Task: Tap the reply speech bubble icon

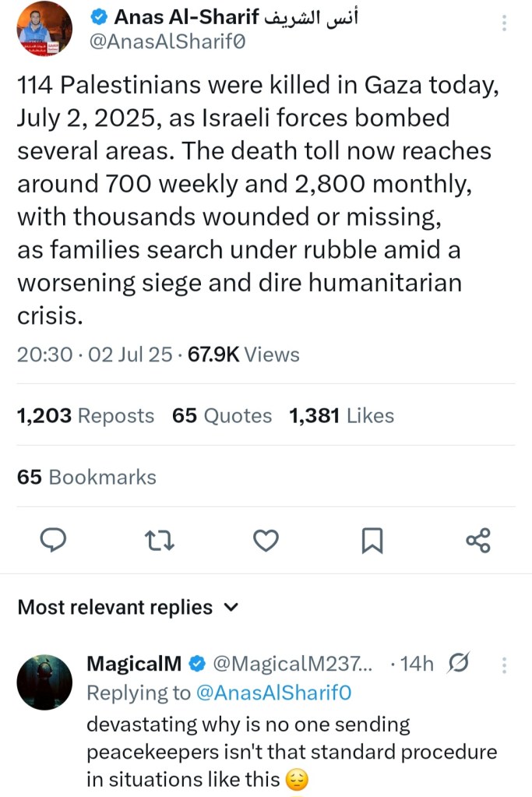Action: [54, 540]
